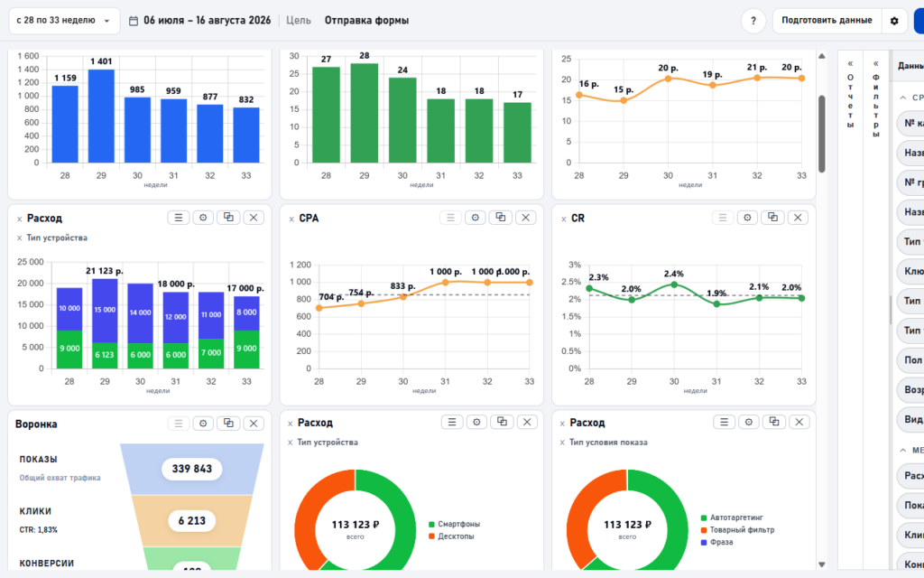Click Подготовить данные button
924x578 pixels.
coord(827,21)
